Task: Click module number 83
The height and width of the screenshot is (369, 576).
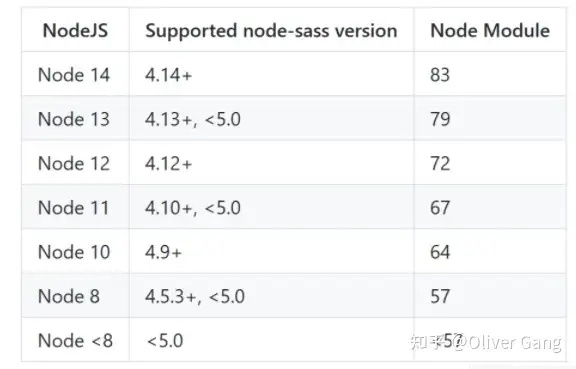Action: pyautogui.click(x=440, y=75)
